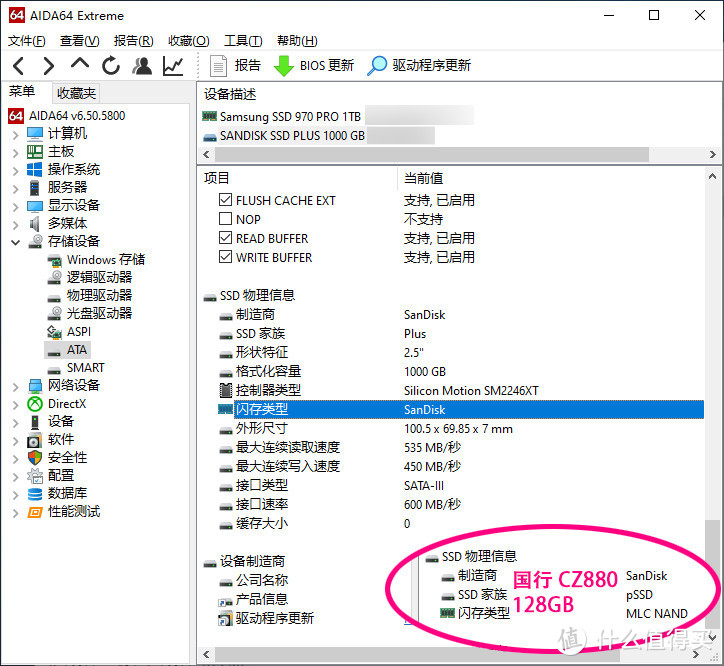
Task: Select DirectX item with Xbox icon
Action: [x=56, y=404]
